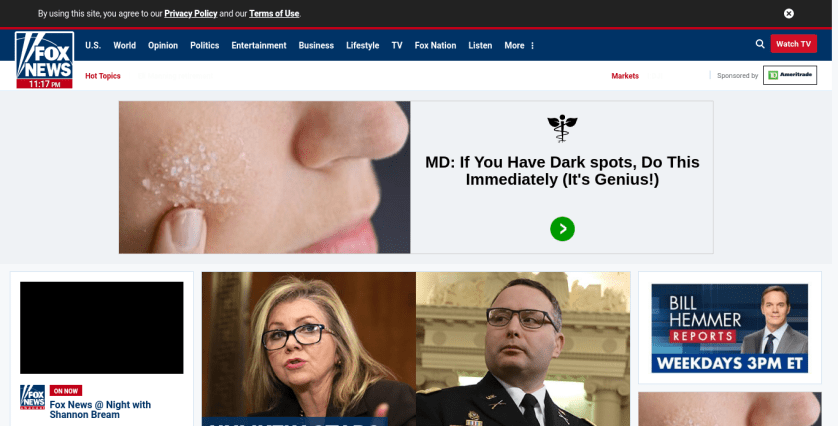Open the Entertainment menu item

(259, 45)
